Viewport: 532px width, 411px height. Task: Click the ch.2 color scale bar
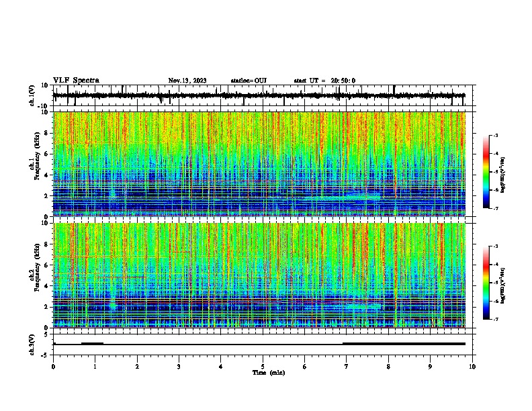486,283
